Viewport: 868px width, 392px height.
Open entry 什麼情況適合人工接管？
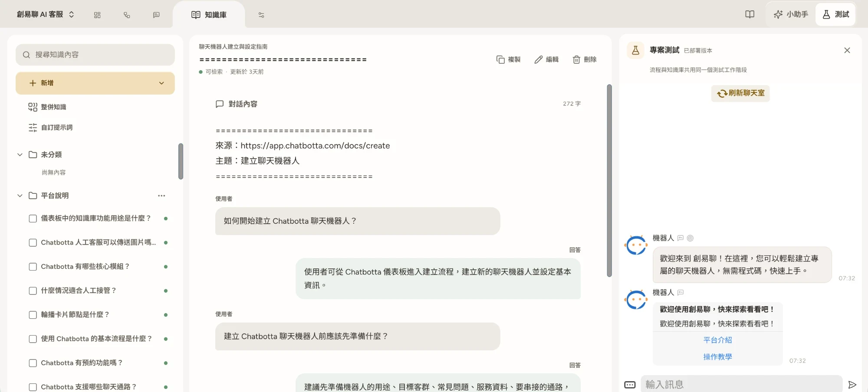click(79, 291)
